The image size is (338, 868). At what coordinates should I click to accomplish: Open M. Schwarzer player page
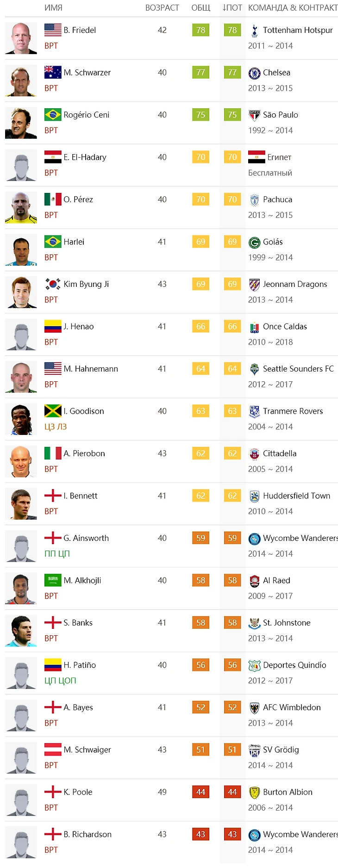tap(87, 73)
